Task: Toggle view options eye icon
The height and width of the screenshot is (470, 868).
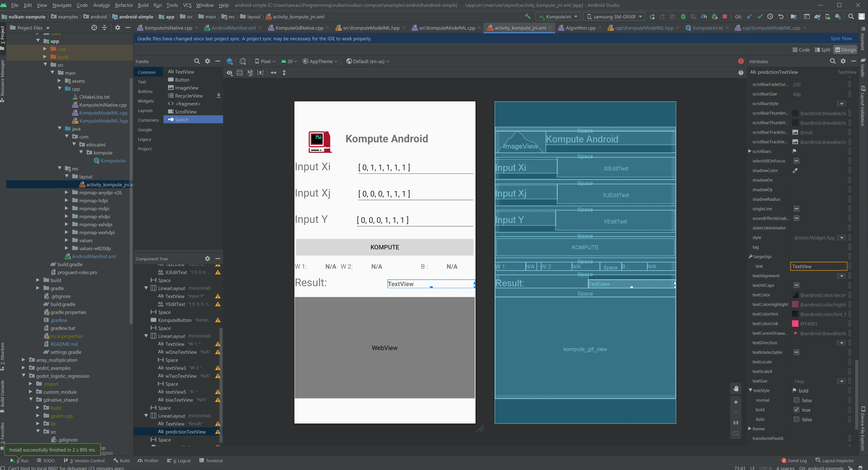Action: [229, 73]
